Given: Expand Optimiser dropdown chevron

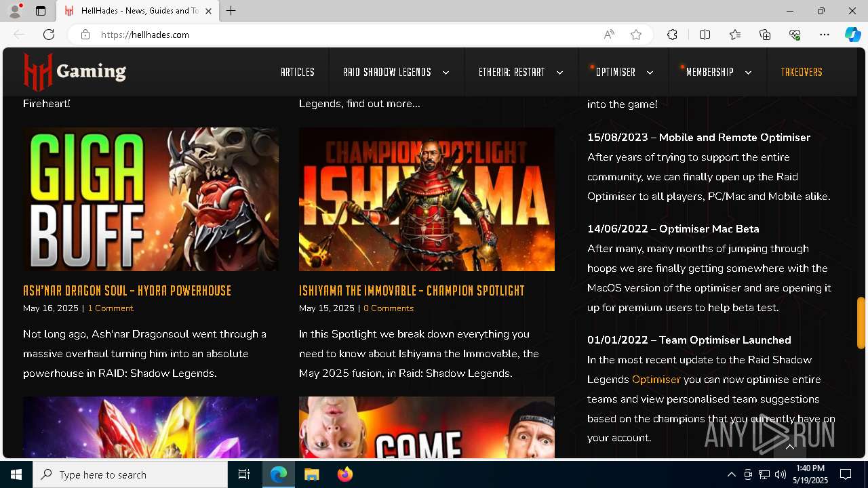Looking at the screenshot, I should 650,73.
